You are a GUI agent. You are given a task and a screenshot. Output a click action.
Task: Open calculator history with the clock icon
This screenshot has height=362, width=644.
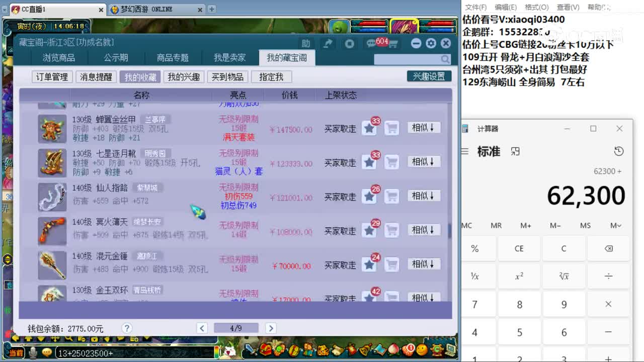[x=618, y=152]
